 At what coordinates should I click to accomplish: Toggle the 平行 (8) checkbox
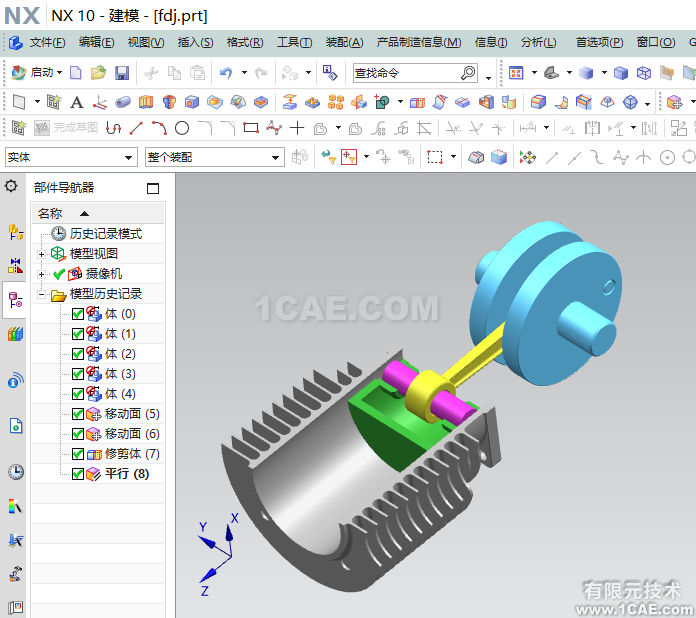pos(78,474)
